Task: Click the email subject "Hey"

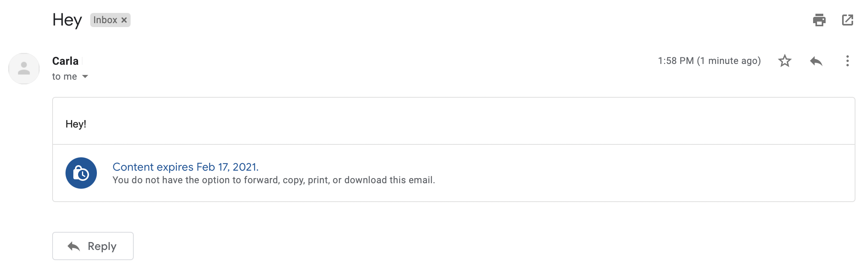Action: click(x=67, y=20)
